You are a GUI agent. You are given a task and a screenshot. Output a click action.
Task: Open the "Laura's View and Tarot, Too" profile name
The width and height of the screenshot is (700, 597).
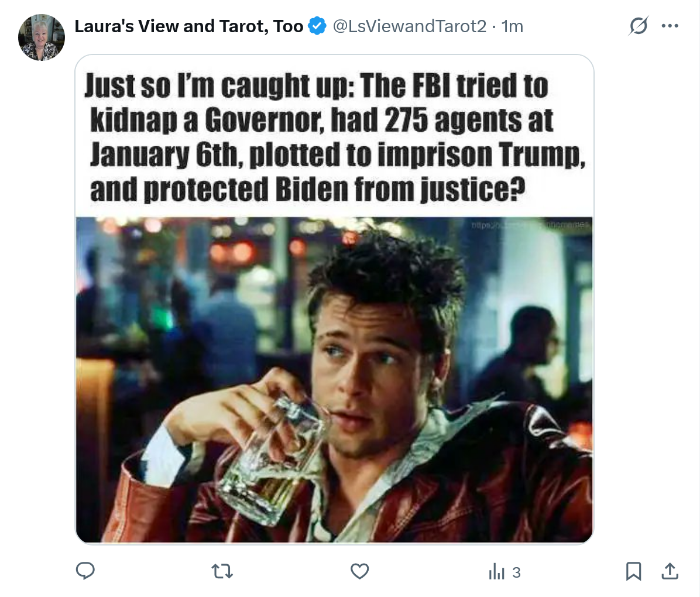188,26
